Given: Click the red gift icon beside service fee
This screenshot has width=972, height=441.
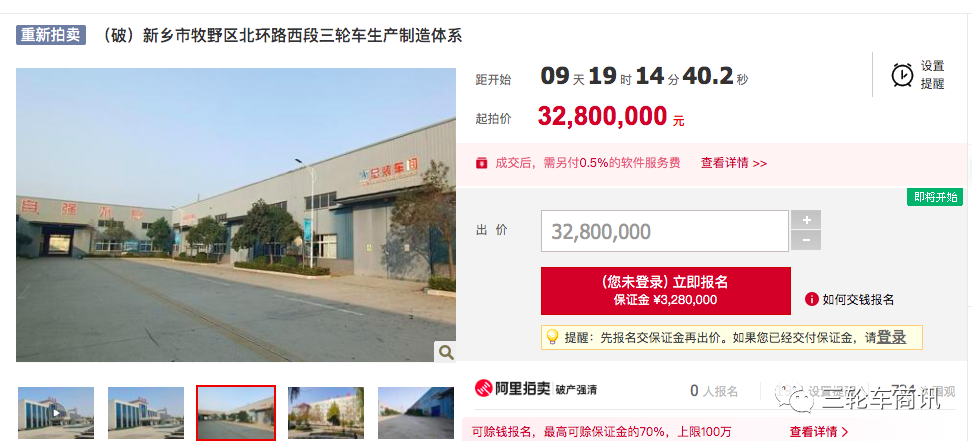Looking at the screenshot, I should pos(481,163).
